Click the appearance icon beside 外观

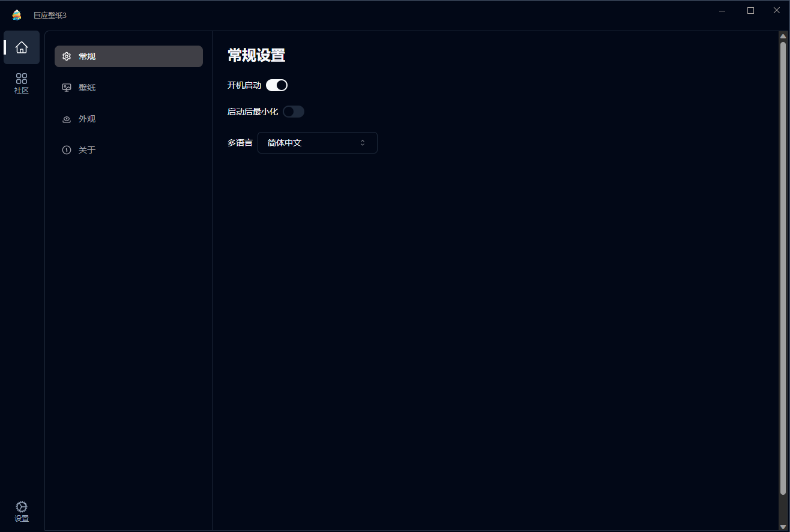coord(67,119)
